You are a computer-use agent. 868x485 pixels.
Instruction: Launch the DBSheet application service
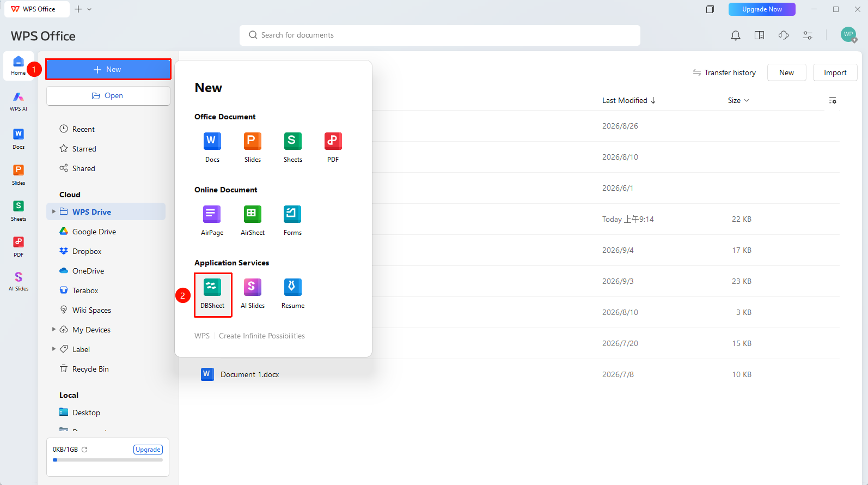[212, 294]
